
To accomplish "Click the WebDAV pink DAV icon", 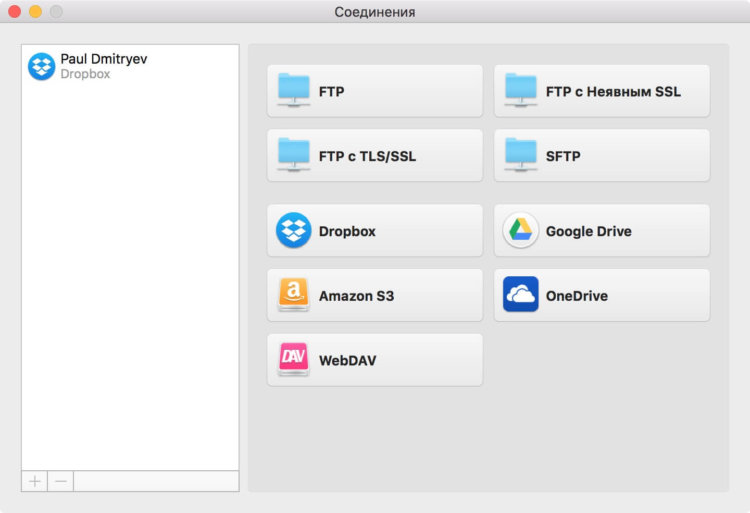I will pyautogui.click(x=294, y=360).
